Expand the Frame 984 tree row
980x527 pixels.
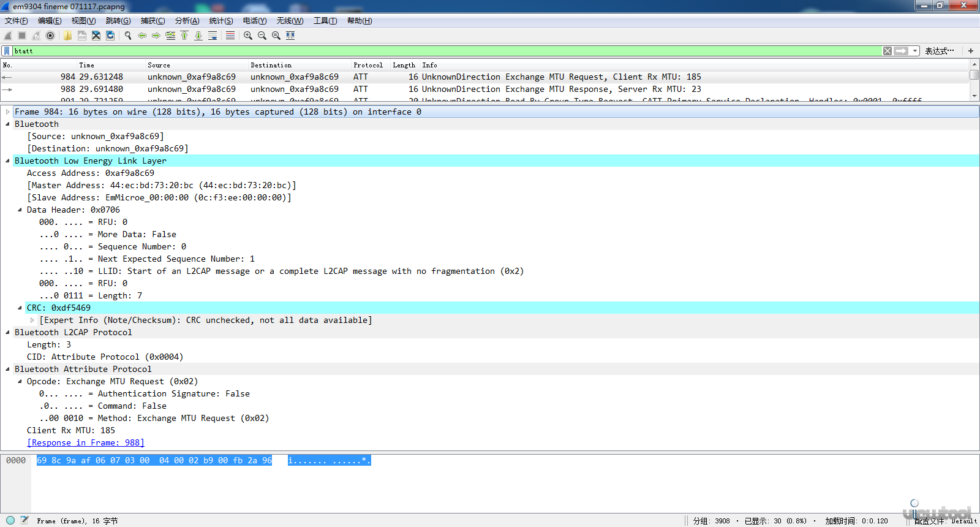[x=7, y=112]
